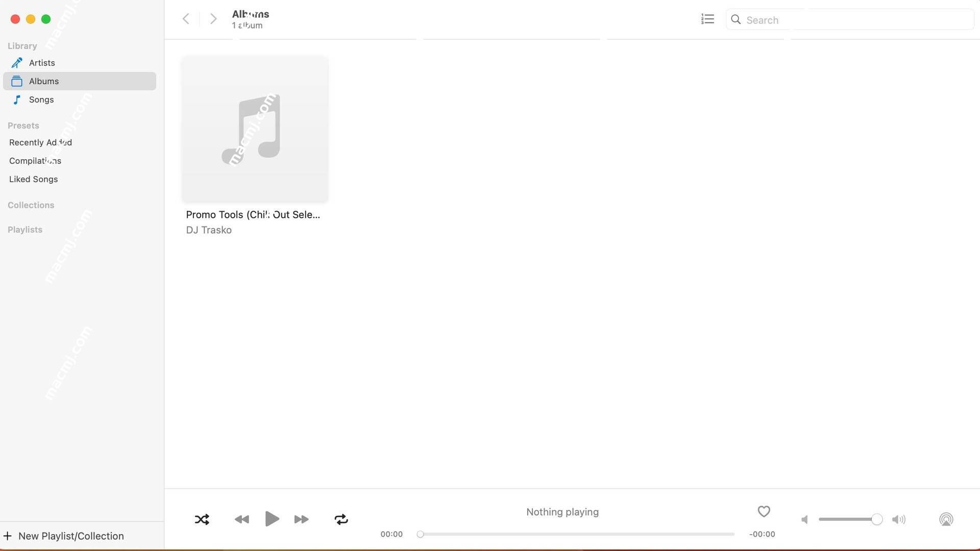This screenshot has height=551, width=980.
Task: Click the plus icon beside New Playlist/Collection
Action: [8, 536]
